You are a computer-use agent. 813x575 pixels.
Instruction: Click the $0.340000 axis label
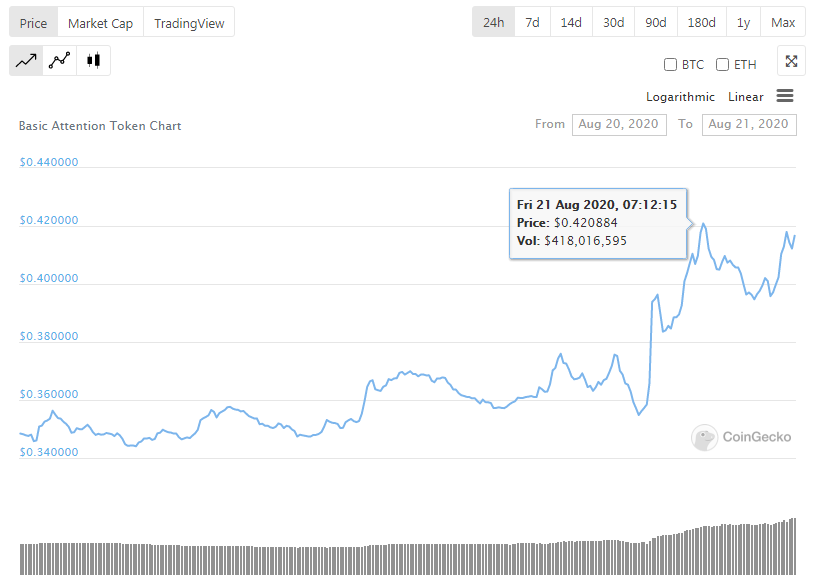pos(49,453)
